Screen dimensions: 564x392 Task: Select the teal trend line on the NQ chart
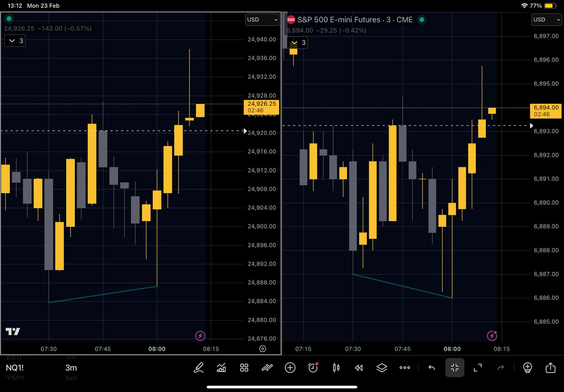tap(102, 294)
